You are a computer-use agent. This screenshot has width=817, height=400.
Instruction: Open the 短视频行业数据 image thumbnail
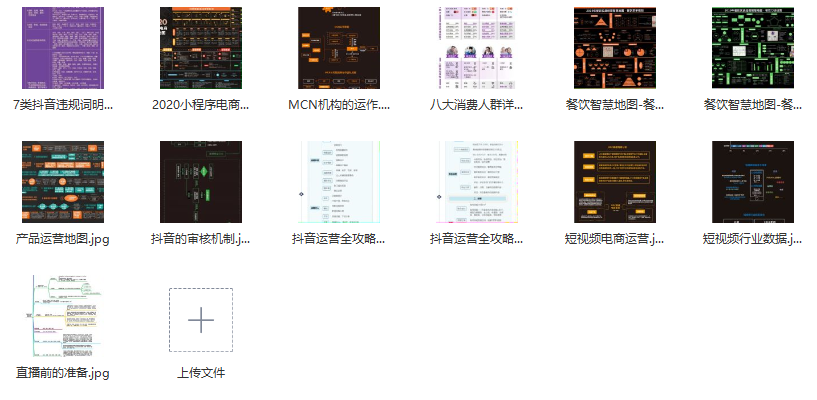coord(752,182)
